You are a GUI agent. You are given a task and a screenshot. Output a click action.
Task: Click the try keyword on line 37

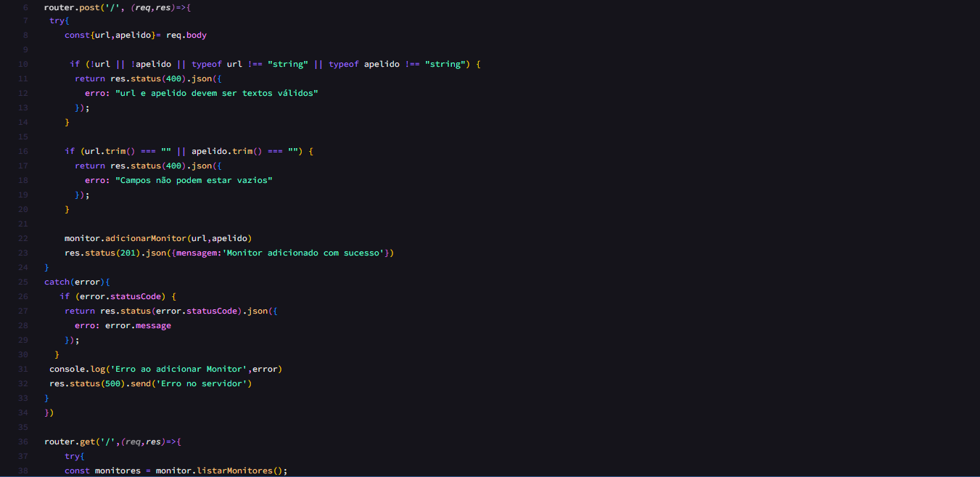coord(73,456)
